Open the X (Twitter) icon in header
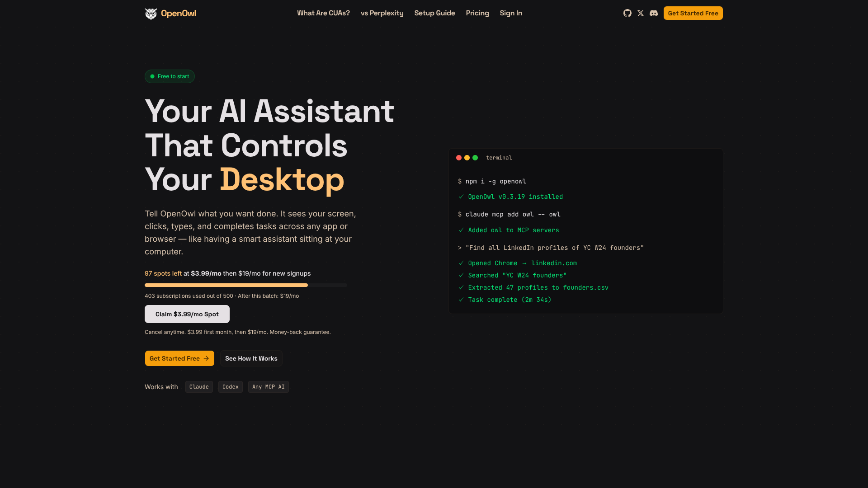868x488 pixels. click(x=640, y=13)
